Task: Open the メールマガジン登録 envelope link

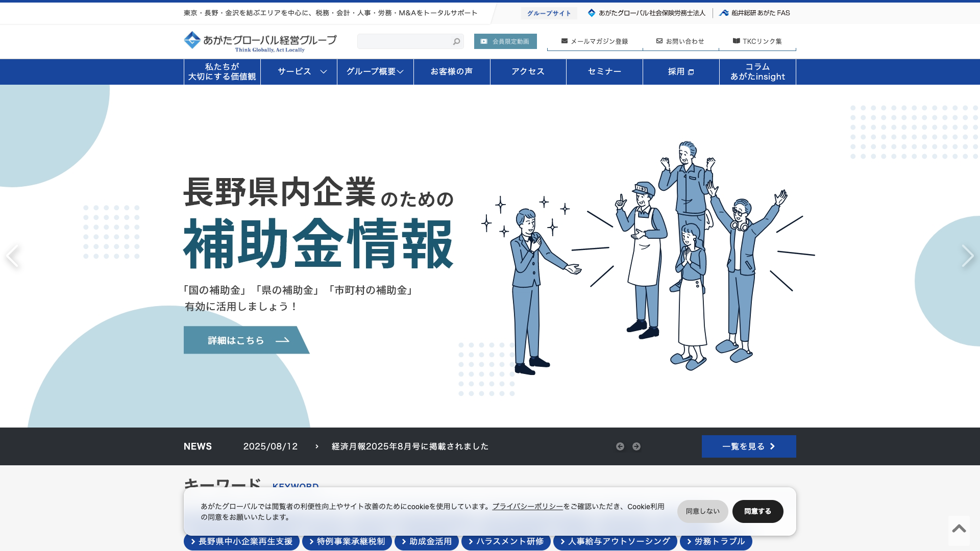Action: (x=595, y=41)
